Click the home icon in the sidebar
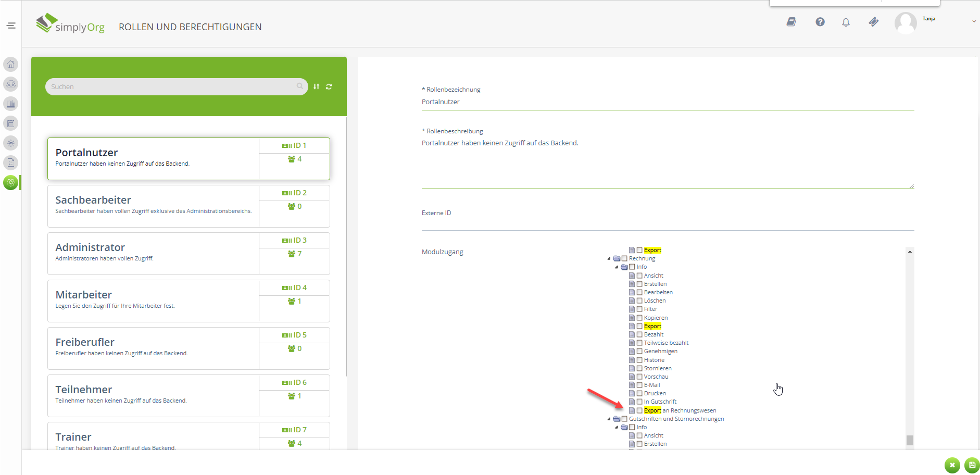980x475 pixels. click(x=10, y=64)
